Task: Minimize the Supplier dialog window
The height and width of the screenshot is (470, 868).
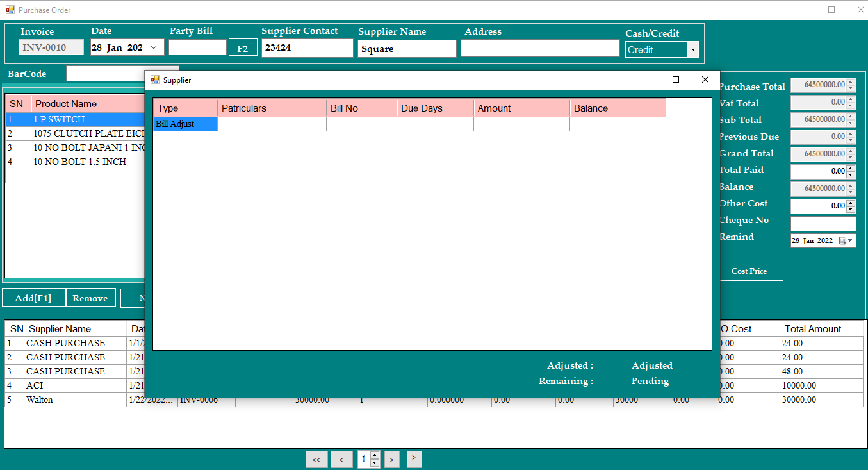Action: coord(646,80)
